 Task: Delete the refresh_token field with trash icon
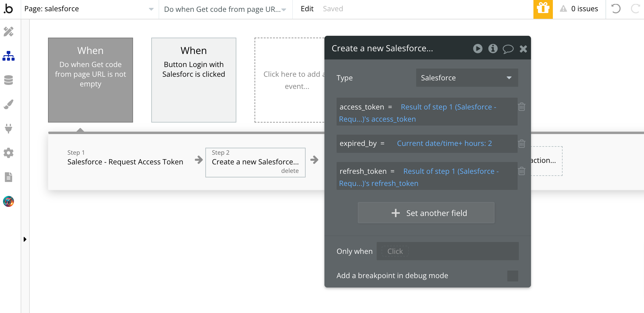(522, 171)
